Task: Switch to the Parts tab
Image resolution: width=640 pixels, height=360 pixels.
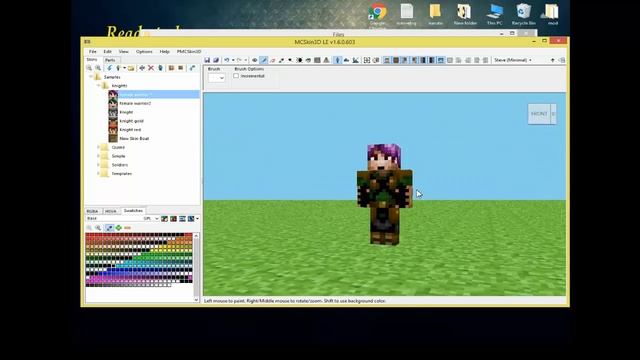Action: pyautogui.click(x=110, y=60)
